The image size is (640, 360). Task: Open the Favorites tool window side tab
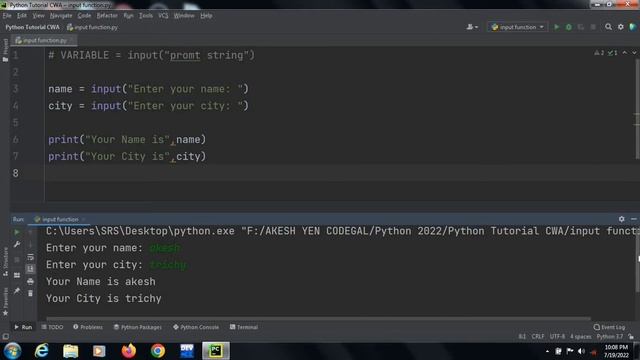click(5, 302)
